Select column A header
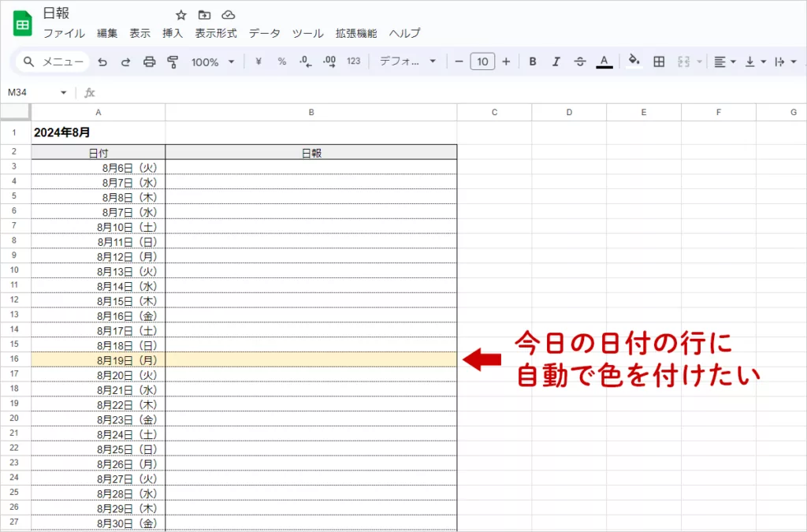The image size is (807, 532). (99, 112)
